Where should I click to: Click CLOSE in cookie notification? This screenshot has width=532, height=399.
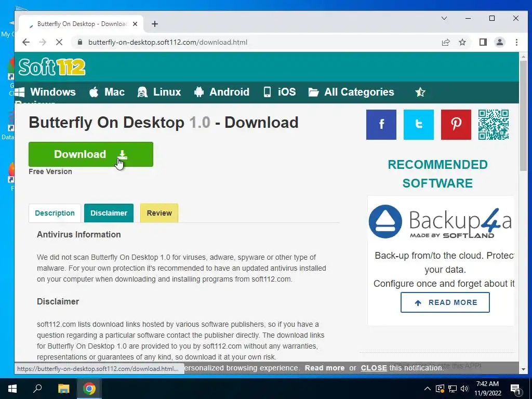[x=374, y=368]
